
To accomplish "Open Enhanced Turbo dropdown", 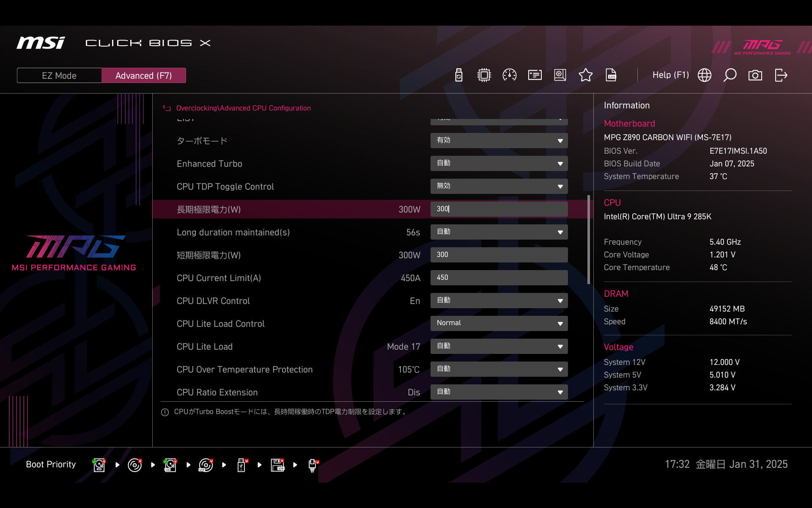I will [x=499, y=163].
